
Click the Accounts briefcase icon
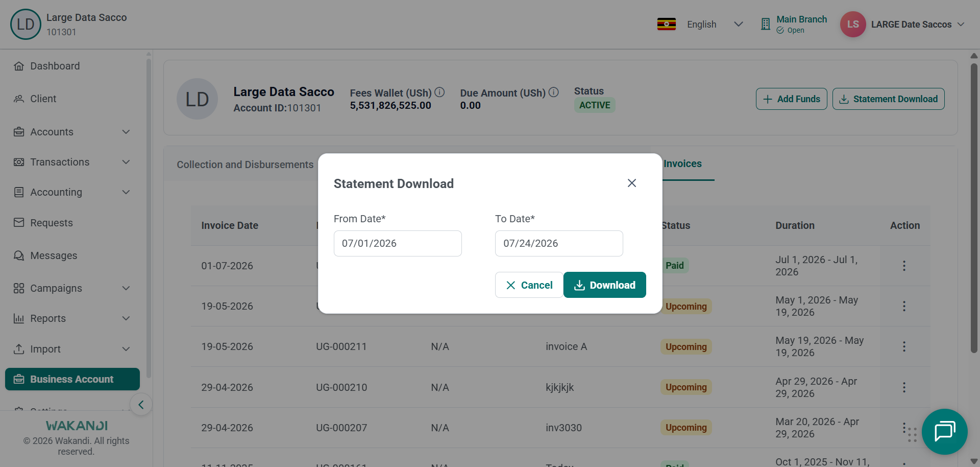19,132
